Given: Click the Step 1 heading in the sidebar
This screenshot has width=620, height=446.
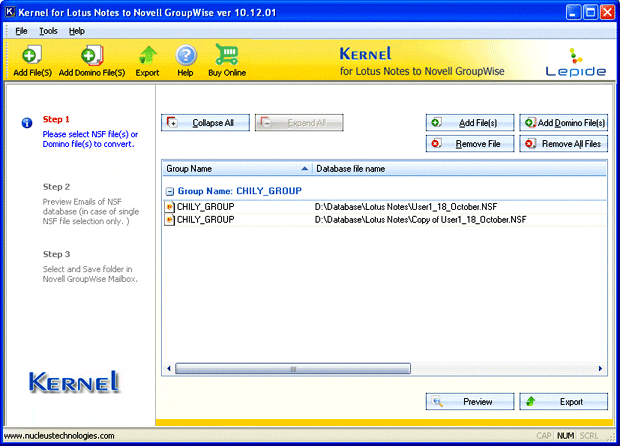Looking at the screenshot, I should point(56,119).
